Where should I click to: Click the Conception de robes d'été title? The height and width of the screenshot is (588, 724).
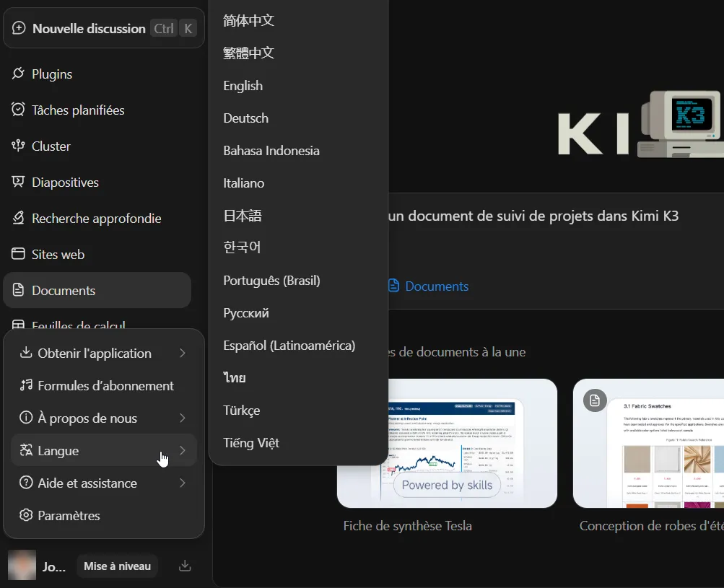[652, 526]
